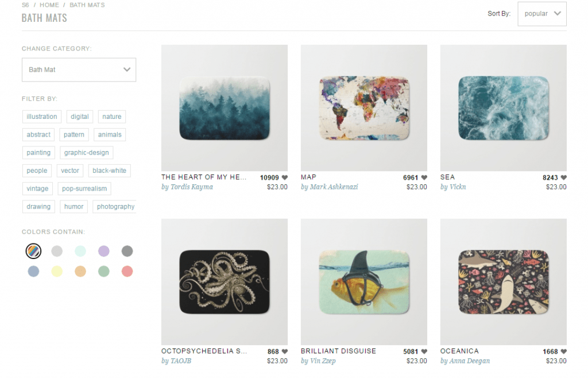Go to HOME in the breadcrumb
Viewport: 588px width, 379px height.
[49, 5]
